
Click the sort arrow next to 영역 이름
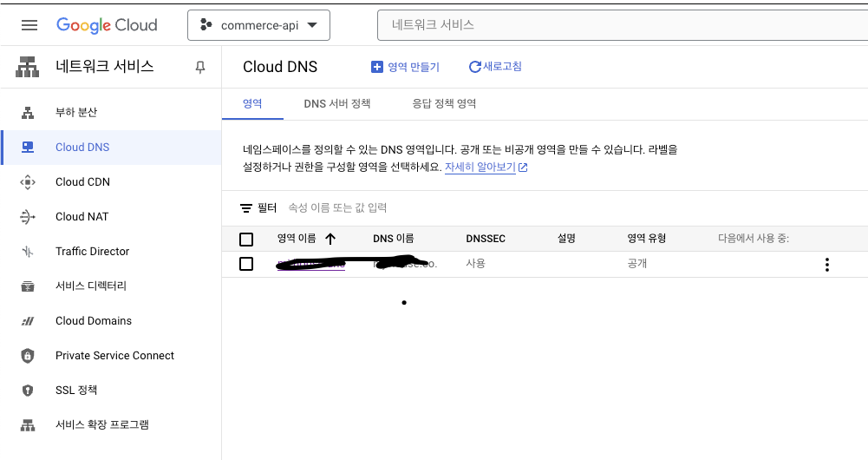[330, 239]
